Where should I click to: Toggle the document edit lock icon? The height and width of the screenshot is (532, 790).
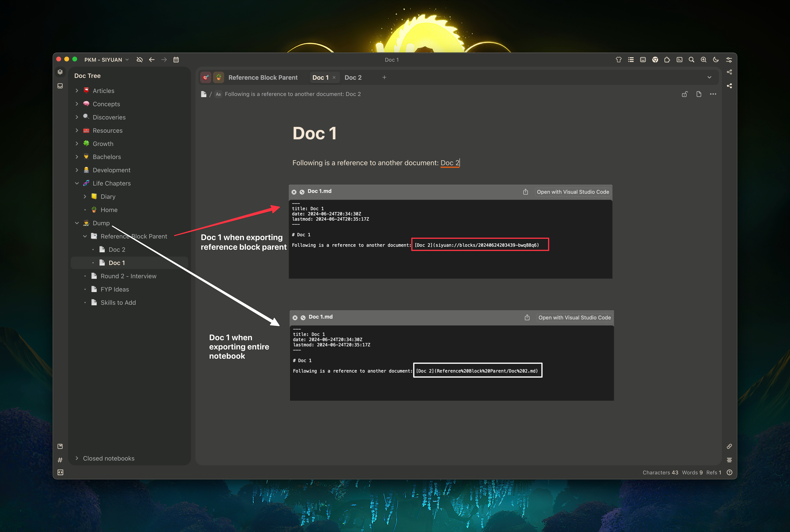point(685,94)
